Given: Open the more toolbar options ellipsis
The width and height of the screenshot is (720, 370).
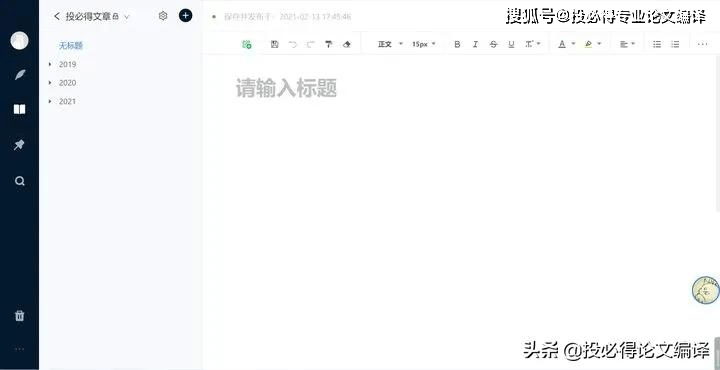Looking at the screenshot, I should (702, 44).
